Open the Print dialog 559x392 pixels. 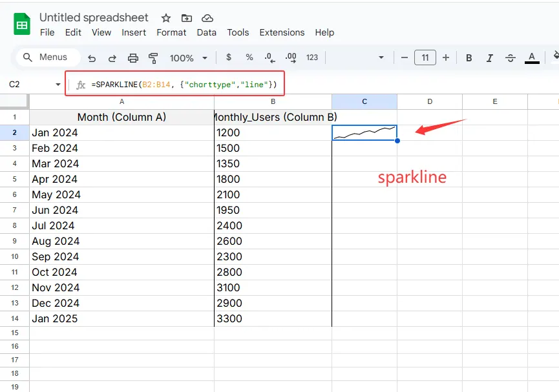(133, 57)
